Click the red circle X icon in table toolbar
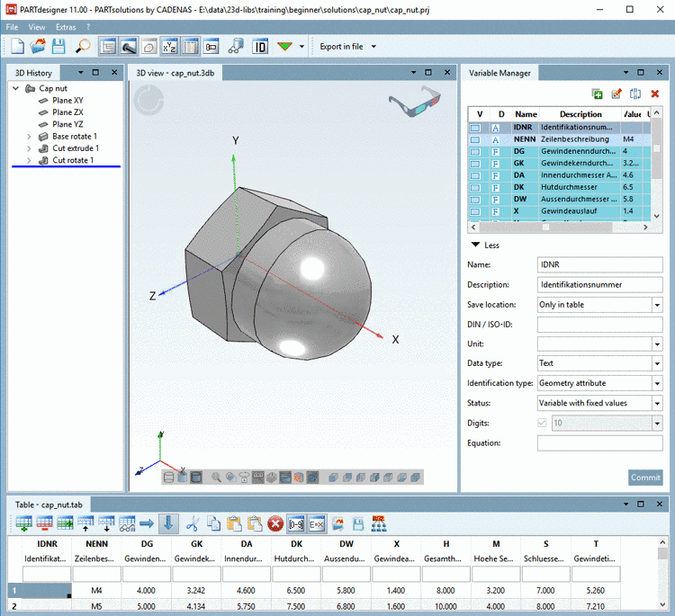This screenshot has height=616, width=675. coord(276,522)
